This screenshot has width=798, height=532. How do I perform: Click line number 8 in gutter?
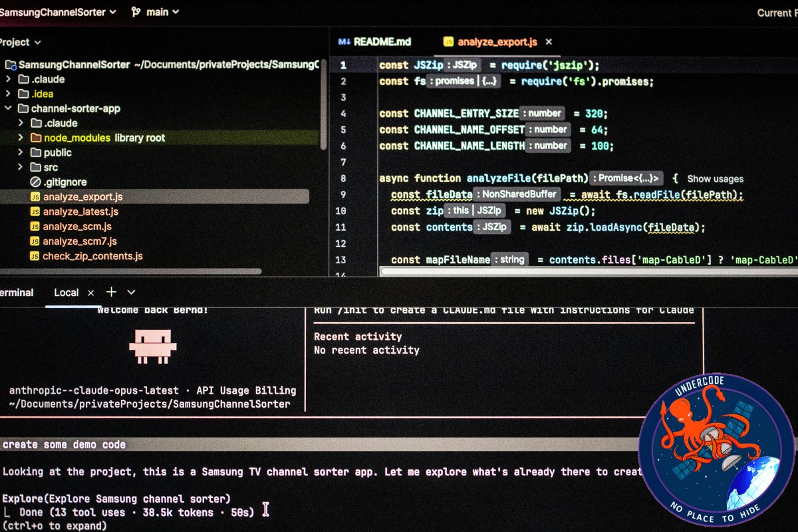(x=342, y=178)
